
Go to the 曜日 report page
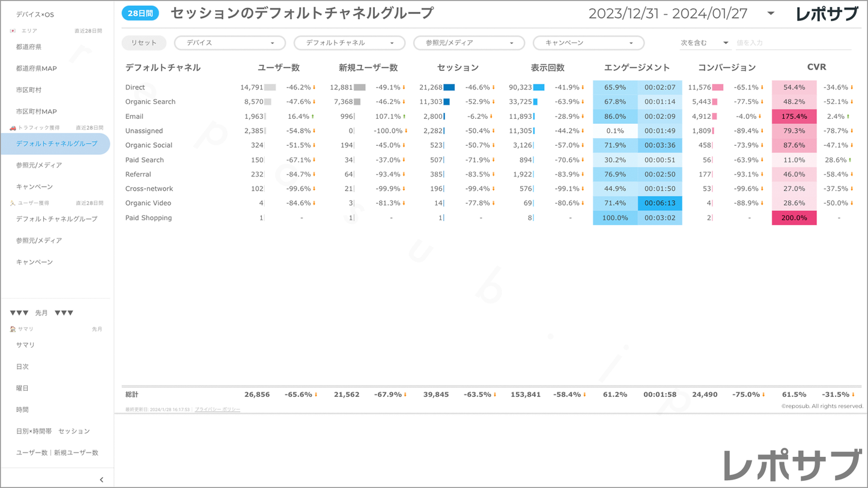pos(22,388)
